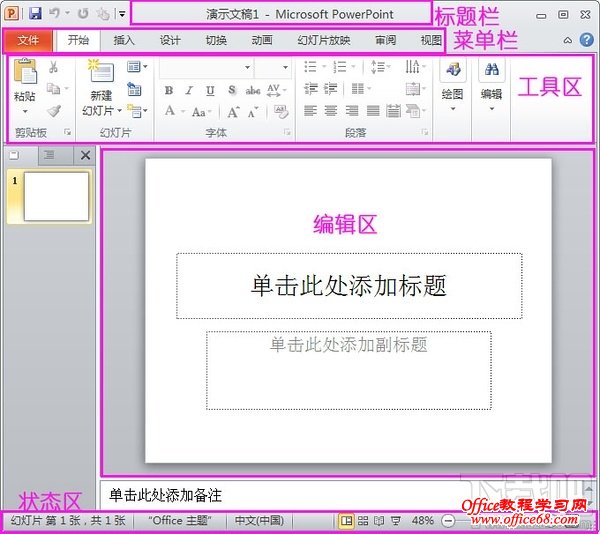Viewport: 600px width, 534px height.
Task: Click the title placeholder 单击此处添加标题
Action: coord(349,285)
